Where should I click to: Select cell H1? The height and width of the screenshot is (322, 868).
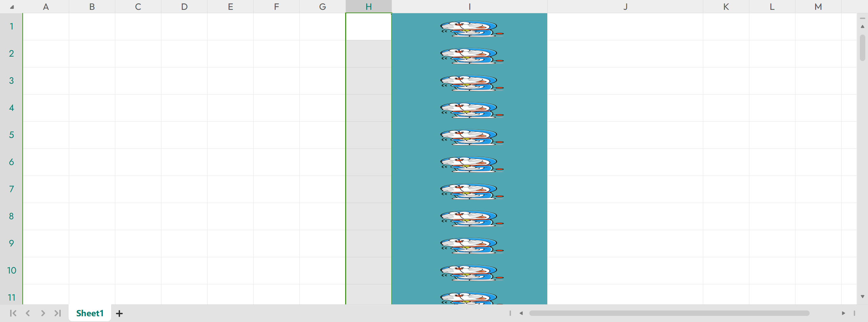pos(369,27)
